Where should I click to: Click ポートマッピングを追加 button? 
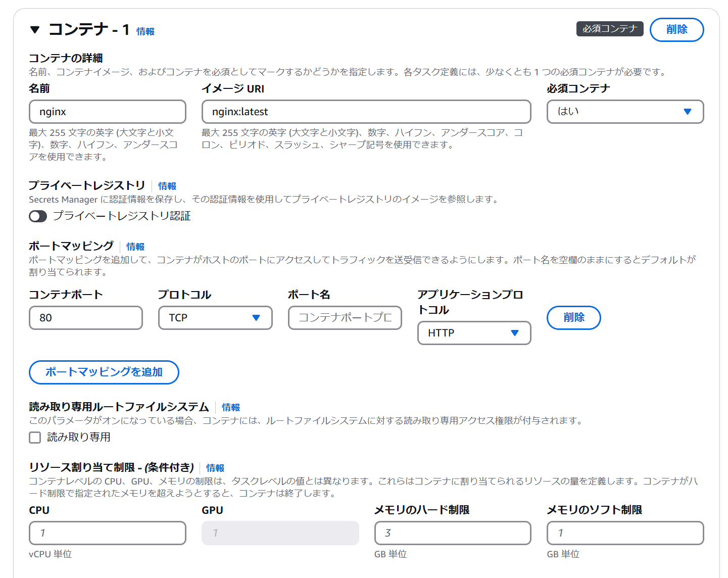[x=104, y=372]
